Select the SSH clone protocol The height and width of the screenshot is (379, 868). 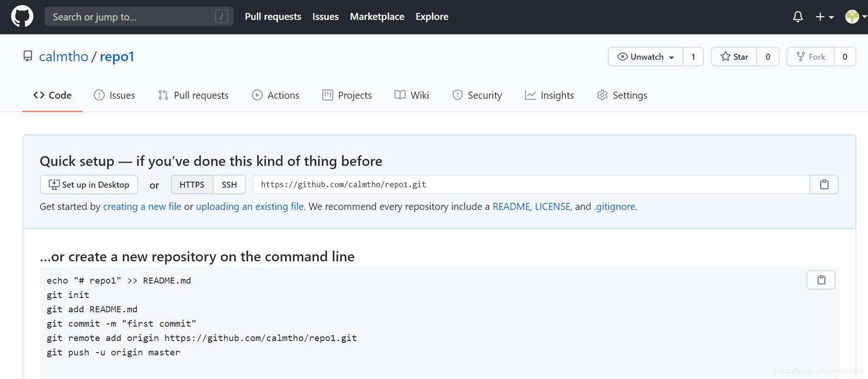[229, 184]
